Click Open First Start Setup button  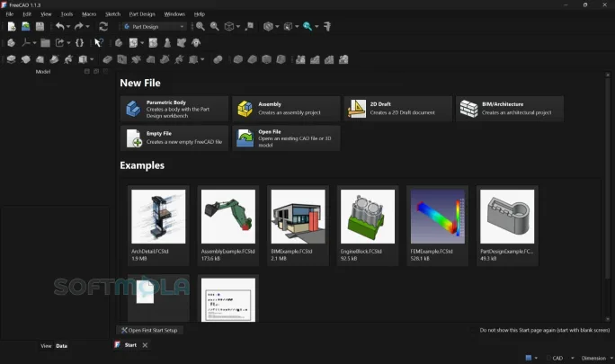[149, 330]
